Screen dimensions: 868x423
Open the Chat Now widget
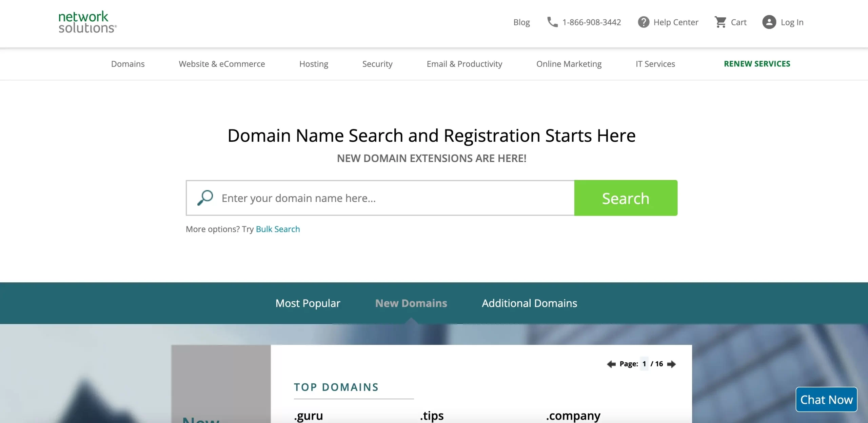click(x=826, y=400)
